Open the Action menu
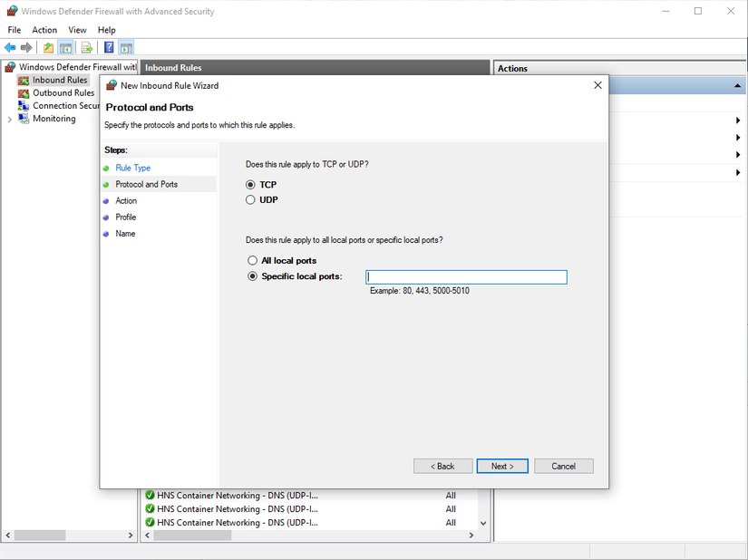Viewport: 748px width, 560px height. [44, 30]
